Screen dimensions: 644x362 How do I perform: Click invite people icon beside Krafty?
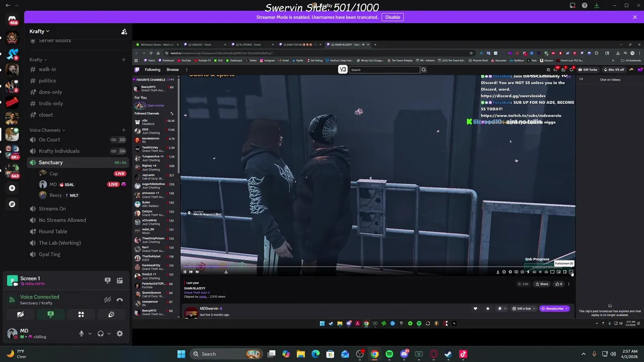(x=124, y=31)
